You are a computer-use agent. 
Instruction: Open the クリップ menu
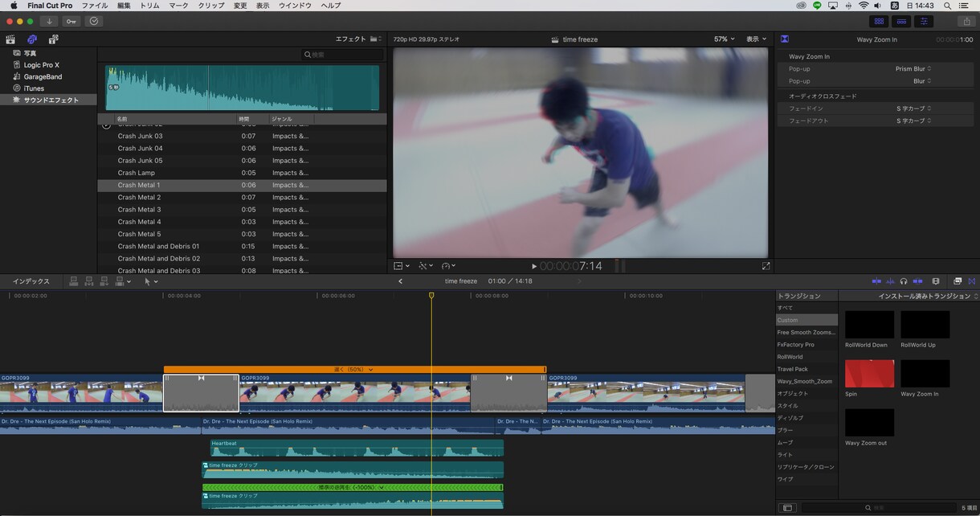[211, 6]
